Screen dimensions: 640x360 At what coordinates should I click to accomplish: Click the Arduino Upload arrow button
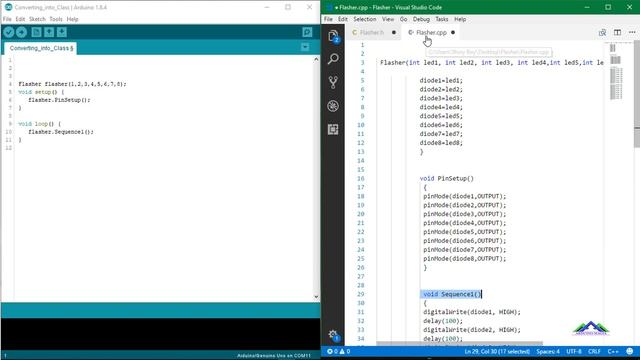22,32
